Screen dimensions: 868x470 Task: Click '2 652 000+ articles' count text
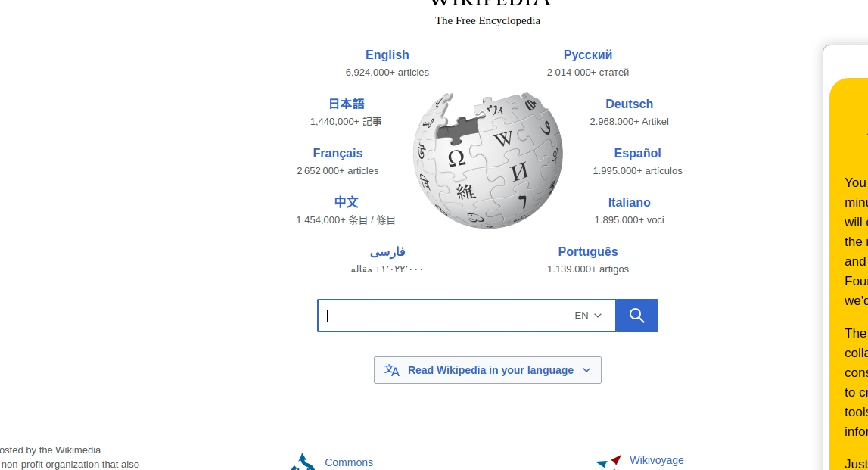pos(338,171)
